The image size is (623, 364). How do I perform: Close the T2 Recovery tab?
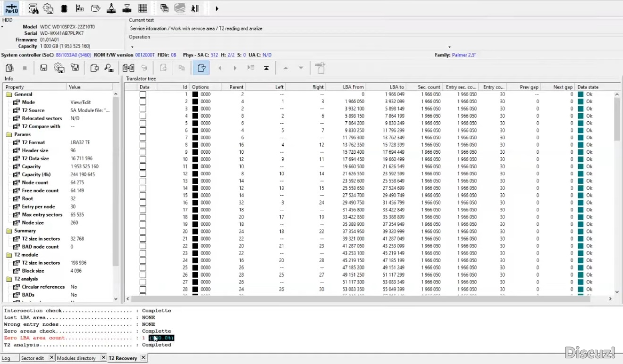[x=143, y=358]
